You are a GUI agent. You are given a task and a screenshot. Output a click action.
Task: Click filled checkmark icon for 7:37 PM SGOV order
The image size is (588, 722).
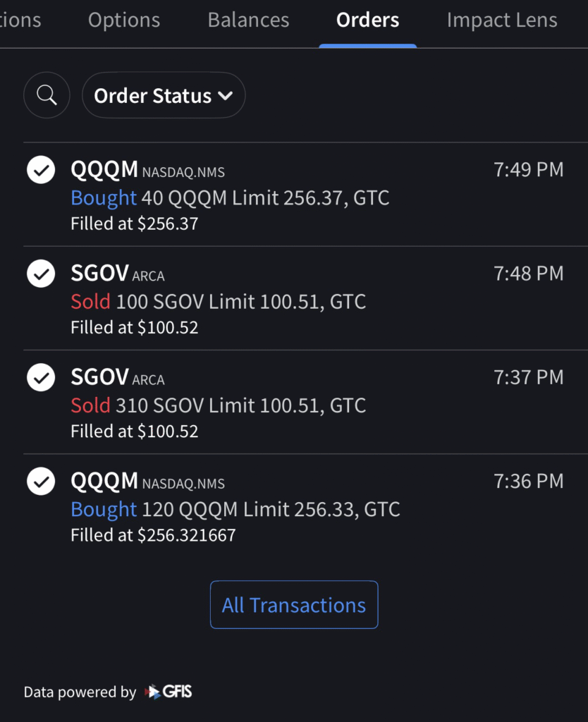41,377
